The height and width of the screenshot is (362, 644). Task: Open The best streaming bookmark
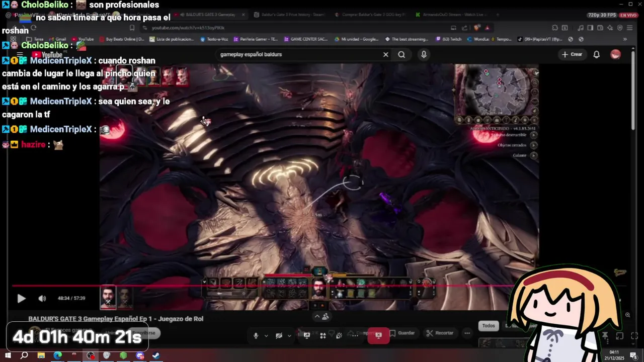(x=407, y=39)
